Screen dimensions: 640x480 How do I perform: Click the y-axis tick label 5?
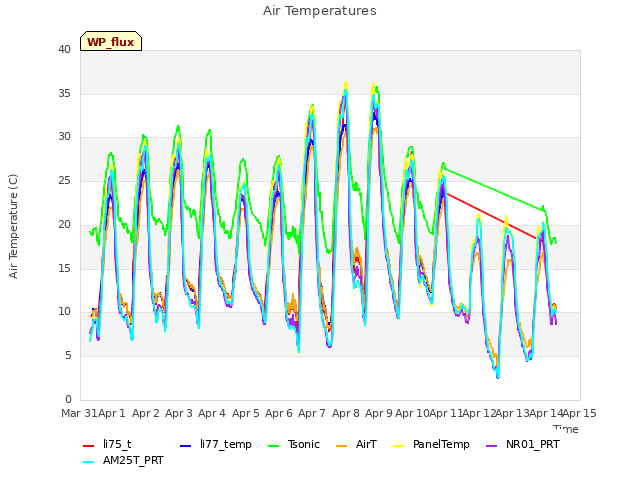[68, 356]
